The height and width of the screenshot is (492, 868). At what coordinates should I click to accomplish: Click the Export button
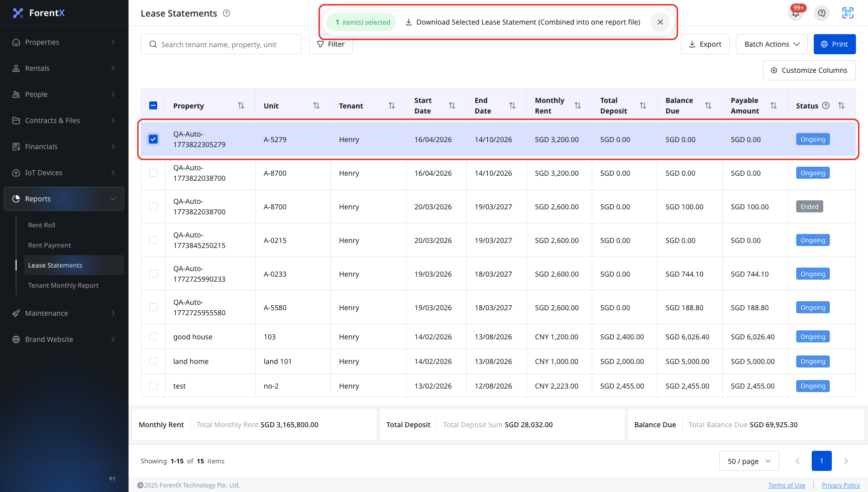click(x=705, y=44)
